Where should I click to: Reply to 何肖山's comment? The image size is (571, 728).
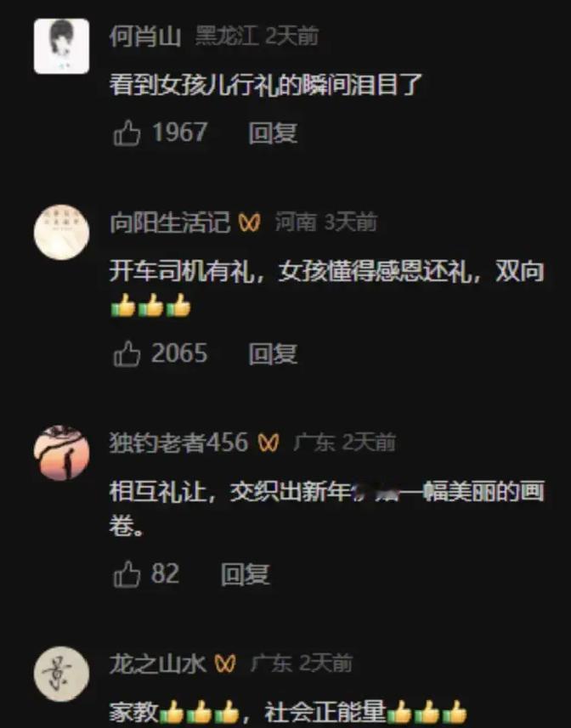[x=273, y=133]
